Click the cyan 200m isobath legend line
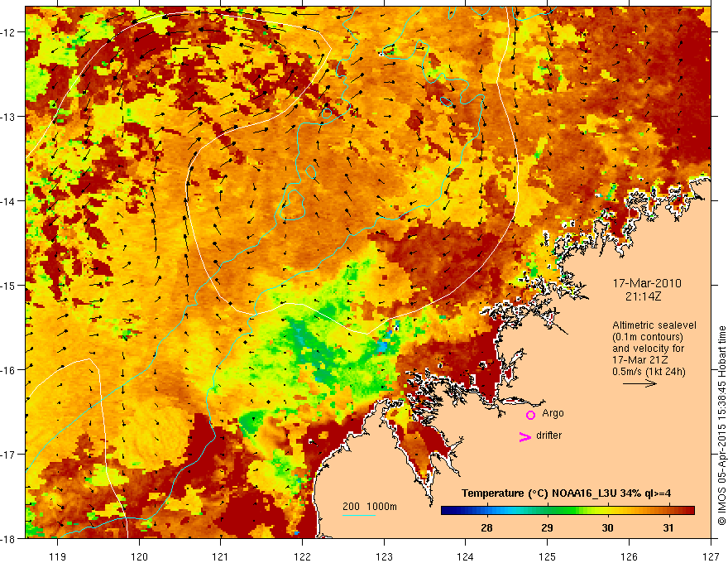 pyautogui.click(x=358, y=515)
